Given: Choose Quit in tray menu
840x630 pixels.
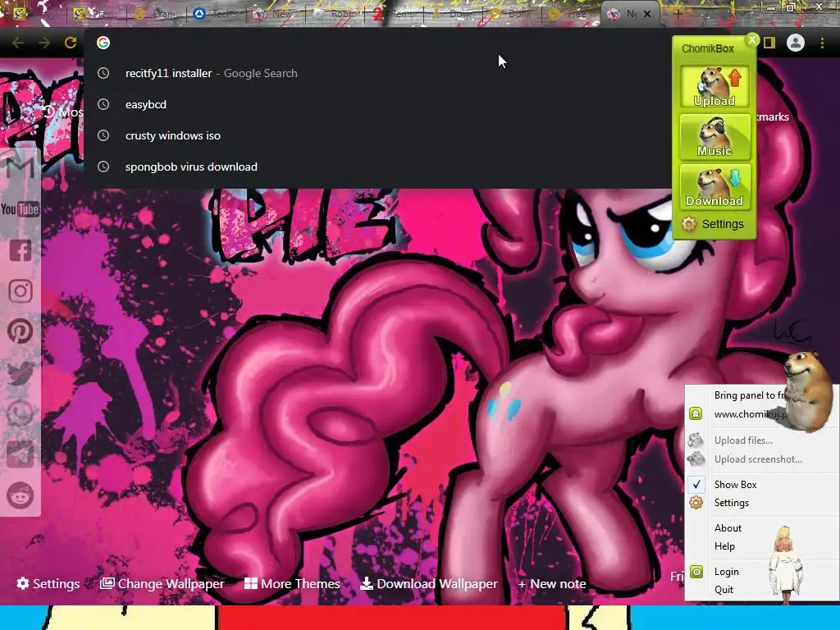Looking at the screenshot, I should (760, 590).
